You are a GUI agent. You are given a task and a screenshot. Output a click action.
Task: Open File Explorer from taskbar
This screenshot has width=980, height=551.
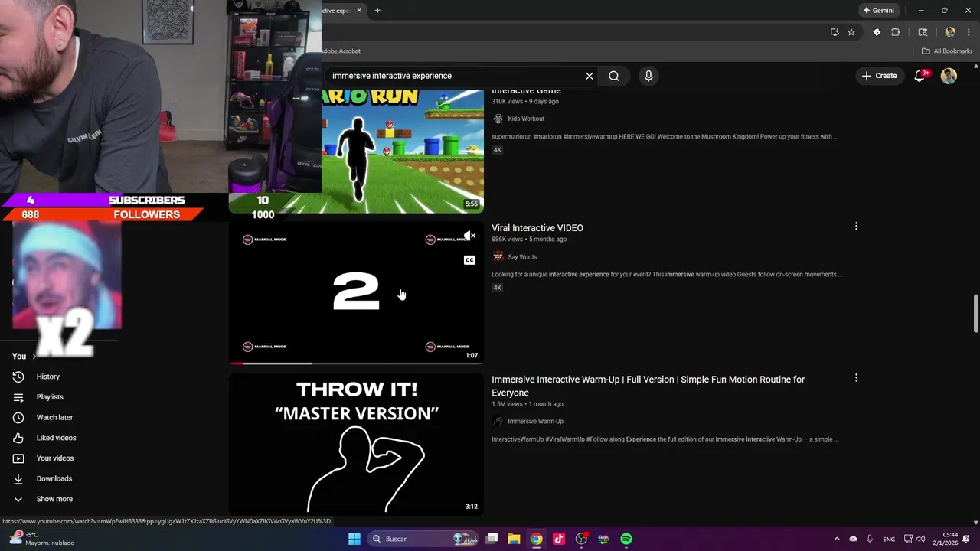(x=514, y=539)
